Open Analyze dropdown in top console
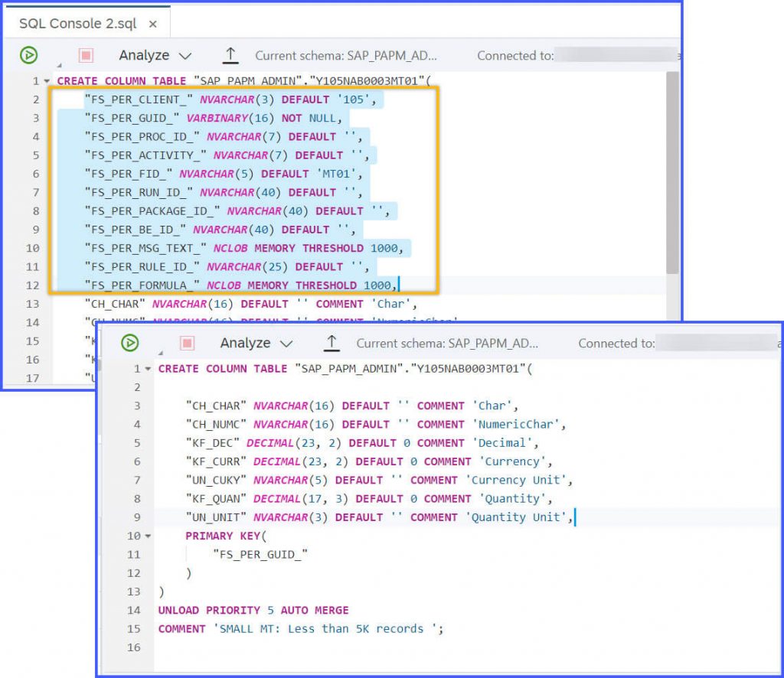This screenshot has width=784, height=678. [155, 55]
